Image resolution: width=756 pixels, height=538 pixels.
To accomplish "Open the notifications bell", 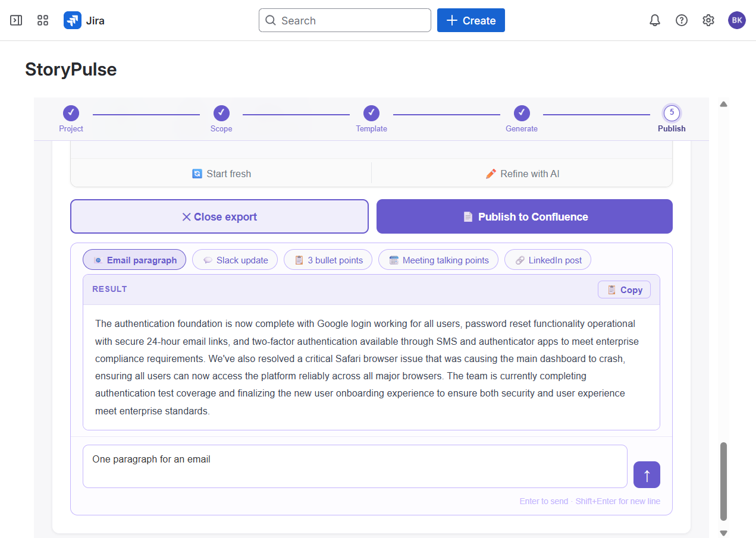I will coord(655,20).
